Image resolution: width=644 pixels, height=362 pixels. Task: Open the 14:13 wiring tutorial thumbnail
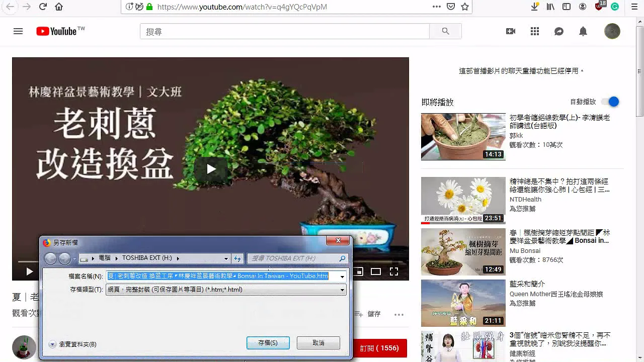pos(463,137)
